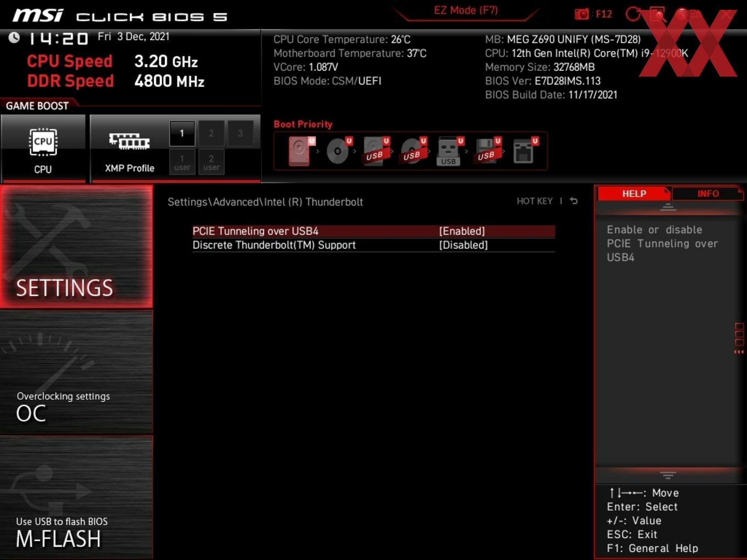
Task: Toggle the CPU Game Boost button
Action: pyautogui.click(x=43, y=148)
